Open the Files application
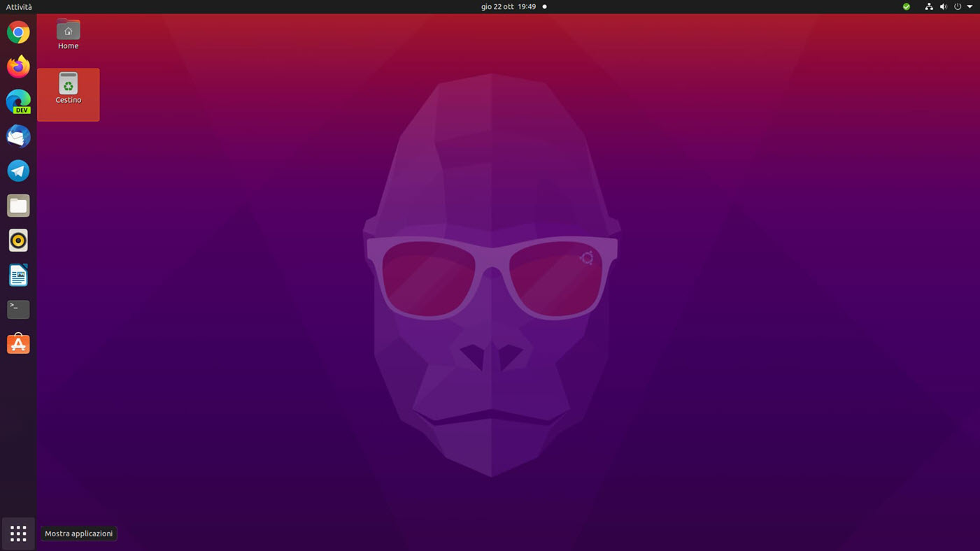 tap(17, 205)
